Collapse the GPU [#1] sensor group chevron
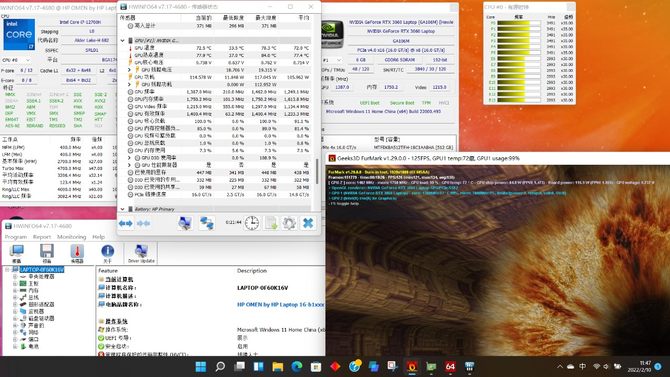The height and width of the screenshot is (377, 670). pyautogui.click(x=123, y=41)
